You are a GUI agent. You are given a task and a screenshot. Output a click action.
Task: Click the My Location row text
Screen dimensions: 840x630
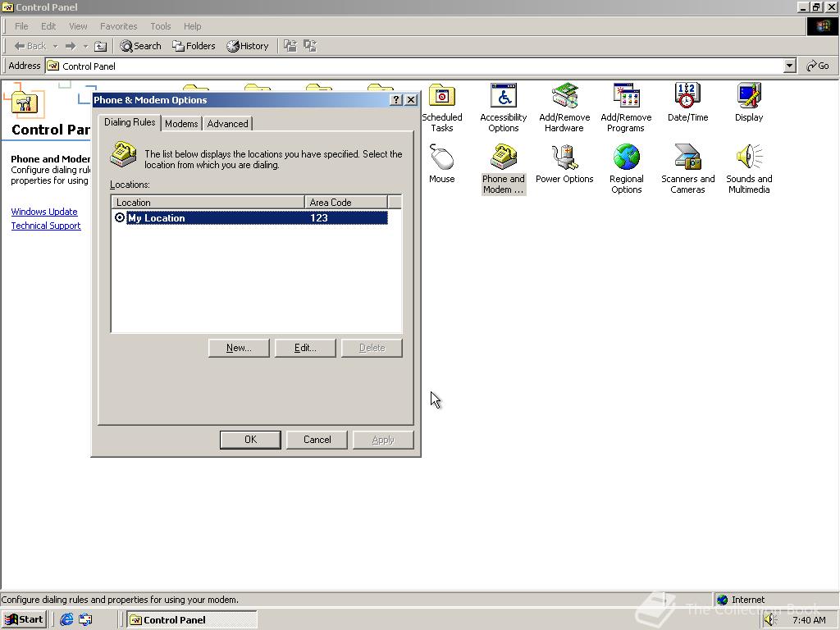tap(157, 218)
